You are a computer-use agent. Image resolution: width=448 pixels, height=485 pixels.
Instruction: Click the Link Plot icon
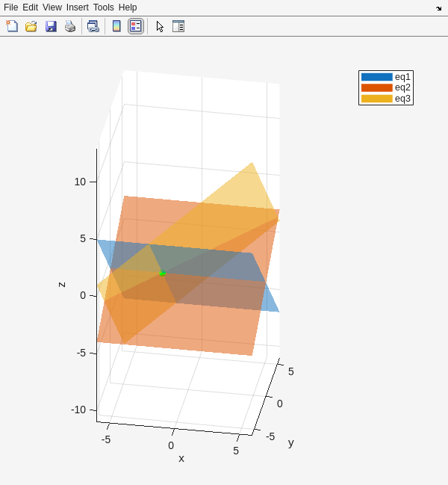[93, 26]
